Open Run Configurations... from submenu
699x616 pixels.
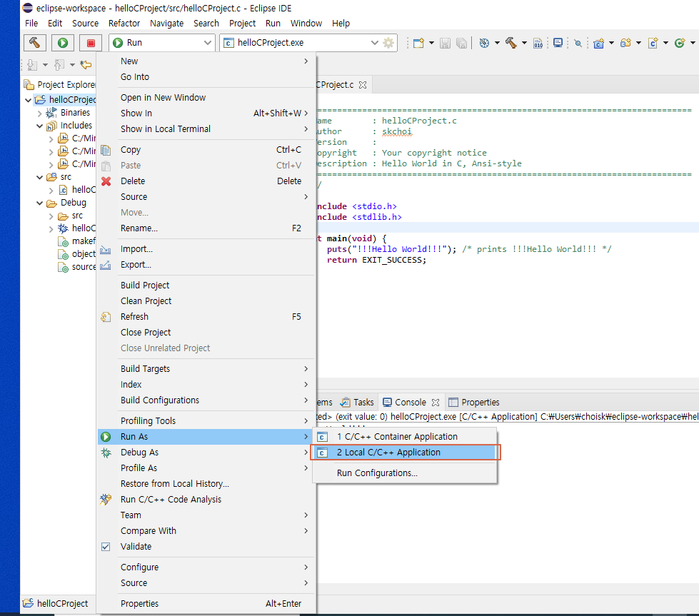405,473
